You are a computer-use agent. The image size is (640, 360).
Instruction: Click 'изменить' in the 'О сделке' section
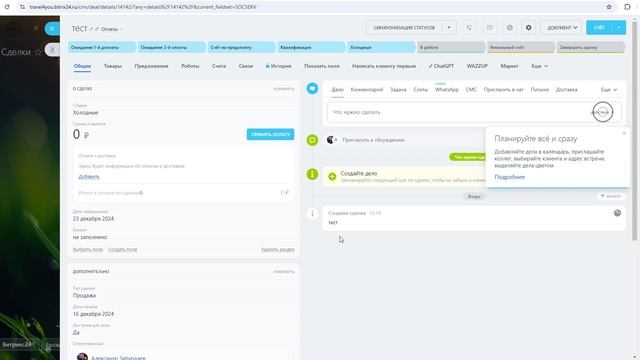[284, 89]
